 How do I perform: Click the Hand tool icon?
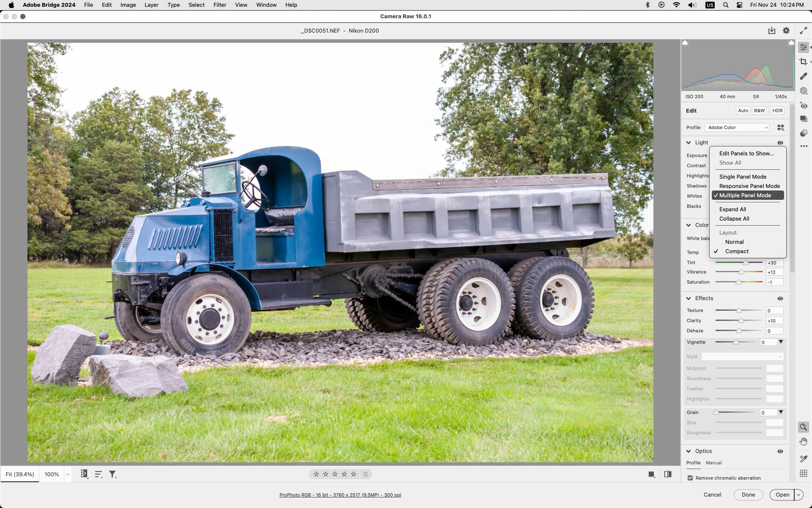[803, 442]
